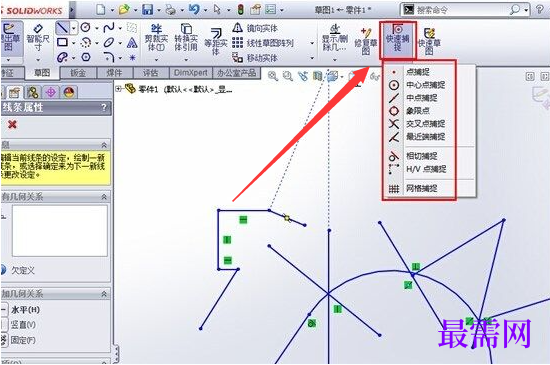This screenshot has width=550, height=365.
Task: Open a file with the Open folder icon
Action: tap(123, 9)
